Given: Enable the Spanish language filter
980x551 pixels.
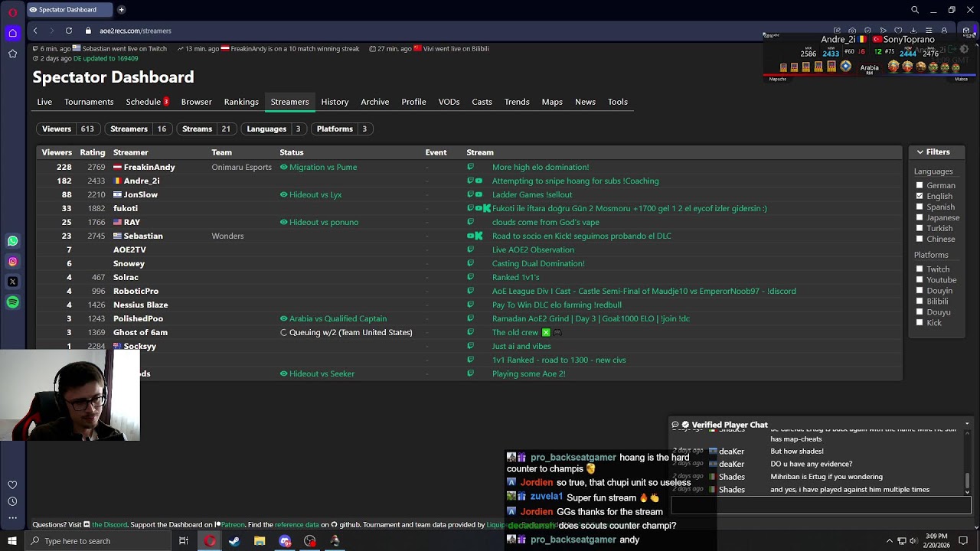Looking at the screenshot, I should (x=920, y=207).
